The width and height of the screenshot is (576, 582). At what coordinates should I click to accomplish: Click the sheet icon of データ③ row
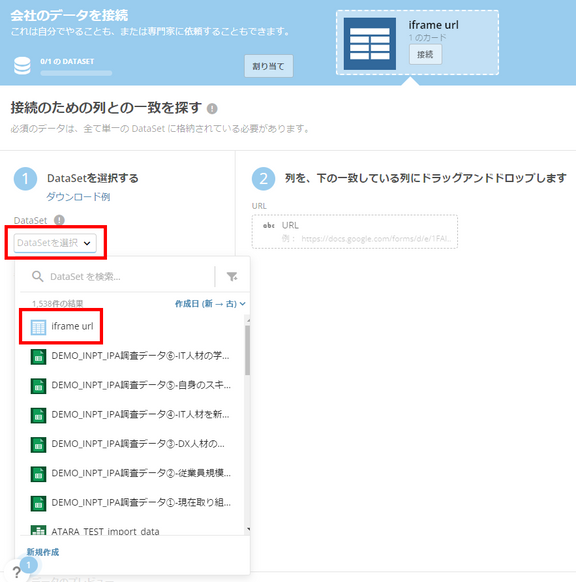[38, 445]
